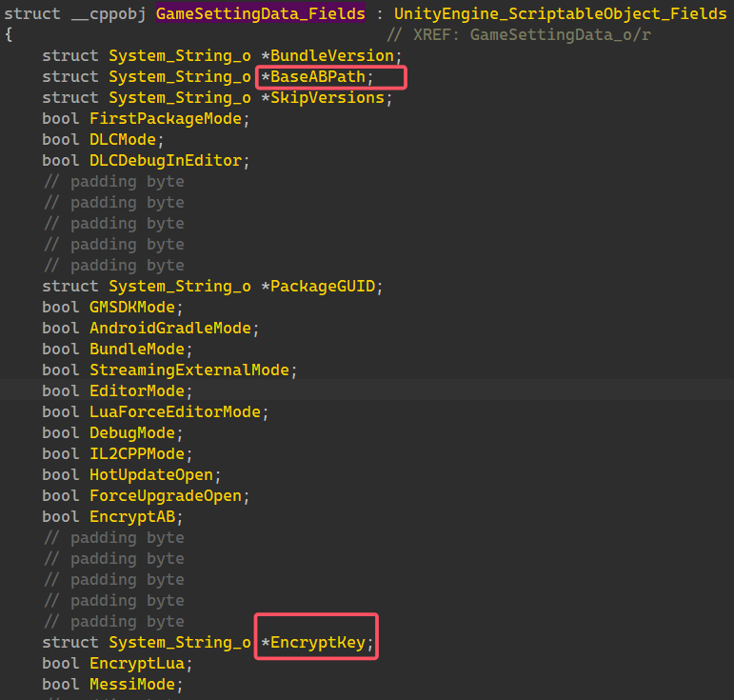Click the highlighted BaseABPath field

point(322,77)
